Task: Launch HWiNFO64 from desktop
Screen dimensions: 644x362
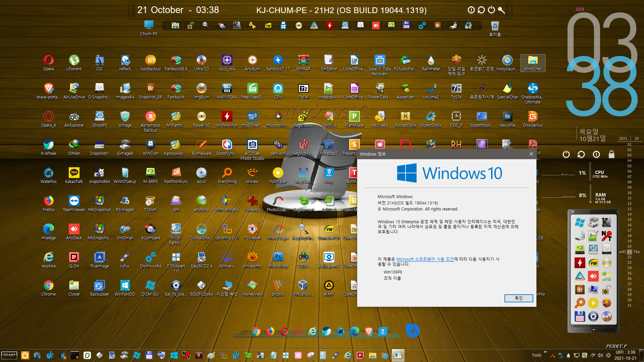Action: [x=227, y=91]
